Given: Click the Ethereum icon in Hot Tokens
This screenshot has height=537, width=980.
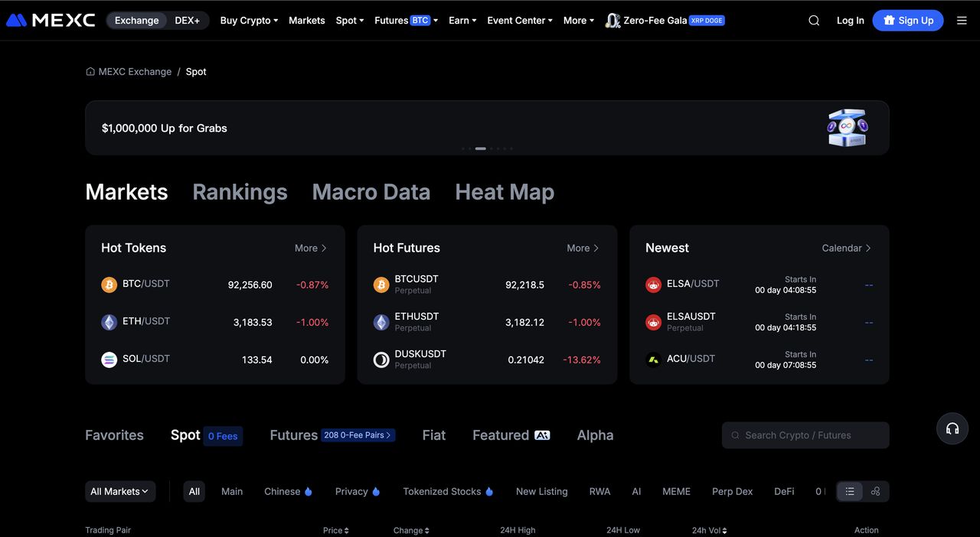Looking at the screenshot, I should (x=109, y=322).
